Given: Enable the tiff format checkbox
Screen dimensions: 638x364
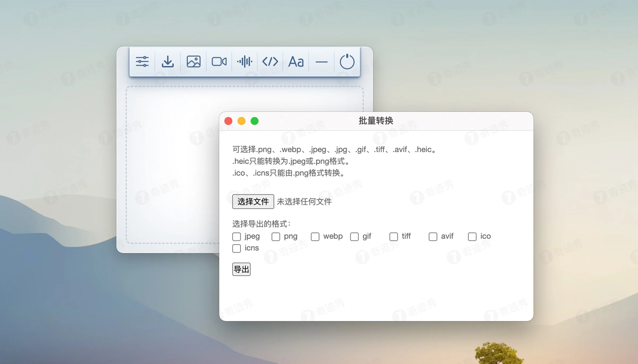Looking at the screenshot, I should click(393, 237).
